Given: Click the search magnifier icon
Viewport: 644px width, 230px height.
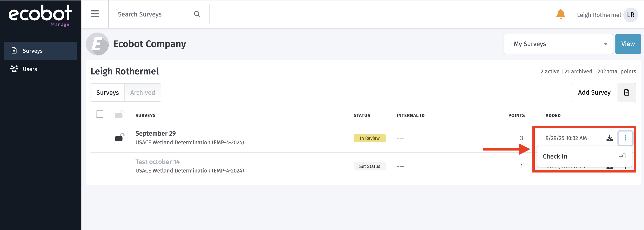Looking at the screenshot, I should point(197,14).
